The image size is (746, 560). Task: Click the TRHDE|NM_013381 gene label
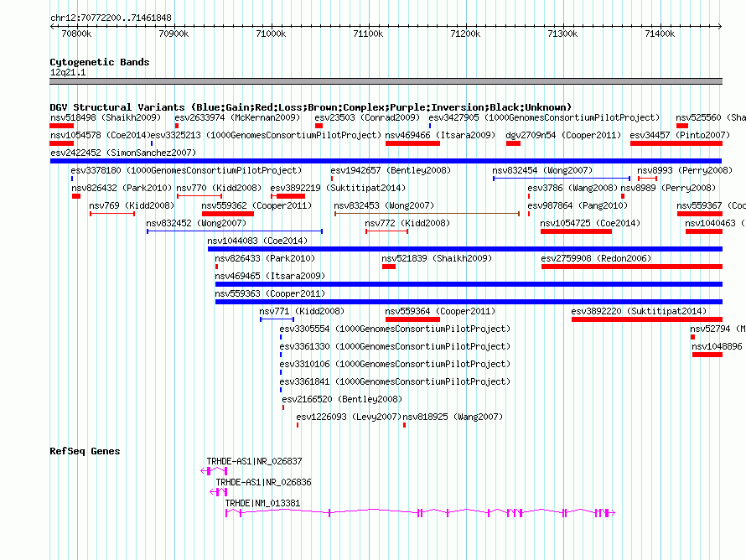click(x=262, y=503)
